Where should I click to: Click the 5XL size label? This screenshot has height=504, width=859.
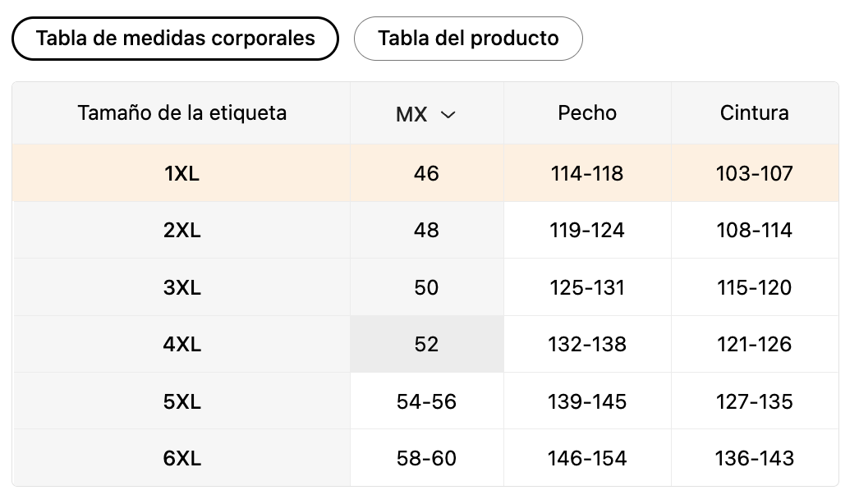point(181,401)
